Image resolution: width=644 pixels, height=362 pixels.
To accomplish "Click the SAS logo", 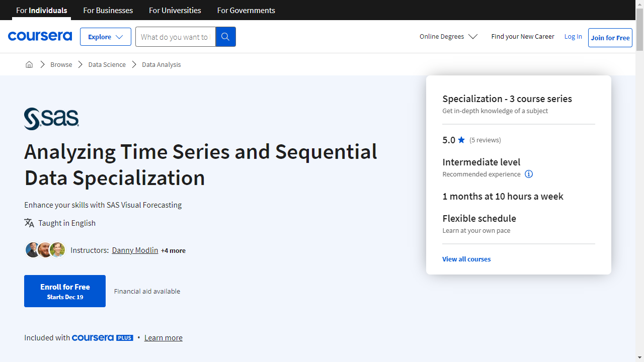I will 51,119.
